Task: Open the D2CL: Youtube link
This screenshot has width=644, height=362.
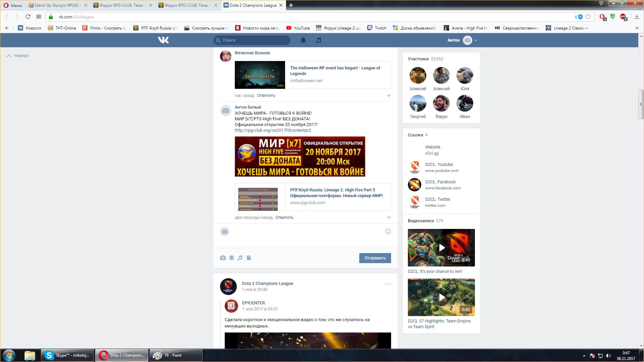Action: click(x=439, y=165)
